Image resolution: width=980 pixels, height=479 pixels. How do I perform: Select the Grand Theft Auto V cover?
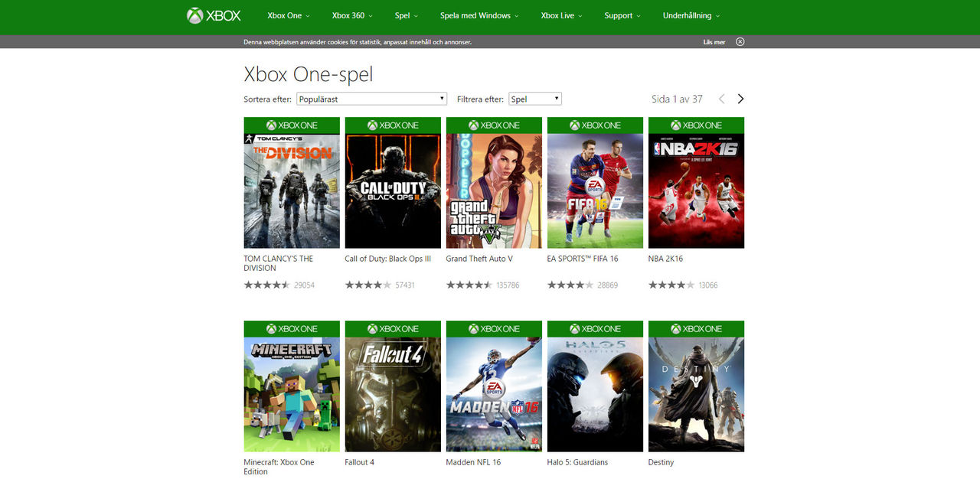[x=494, y=191]
